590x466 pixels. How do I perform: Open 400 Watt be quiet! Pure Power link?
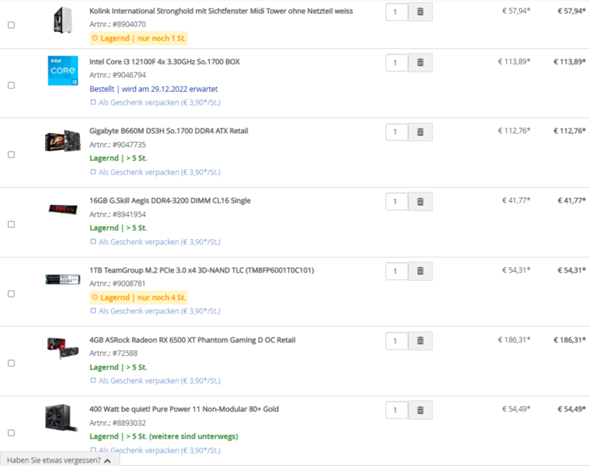tap(184, 409)
